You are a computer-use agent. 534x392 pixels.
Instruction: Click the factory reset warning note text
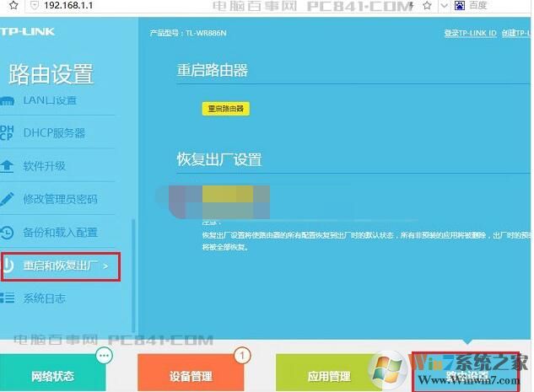pos(366,241)
